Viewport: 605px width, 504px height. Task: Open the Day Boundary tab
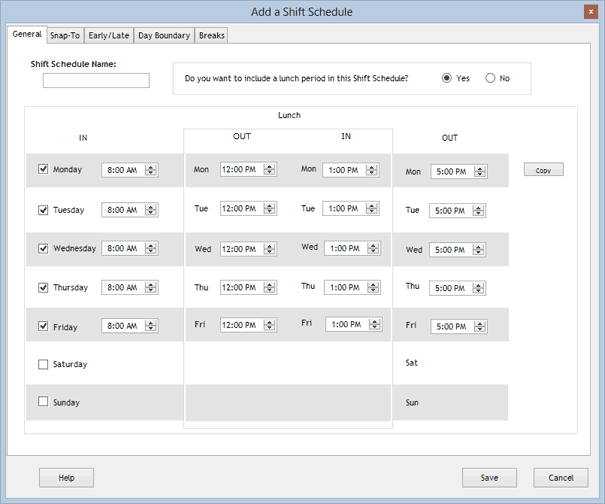pos(164,36)
